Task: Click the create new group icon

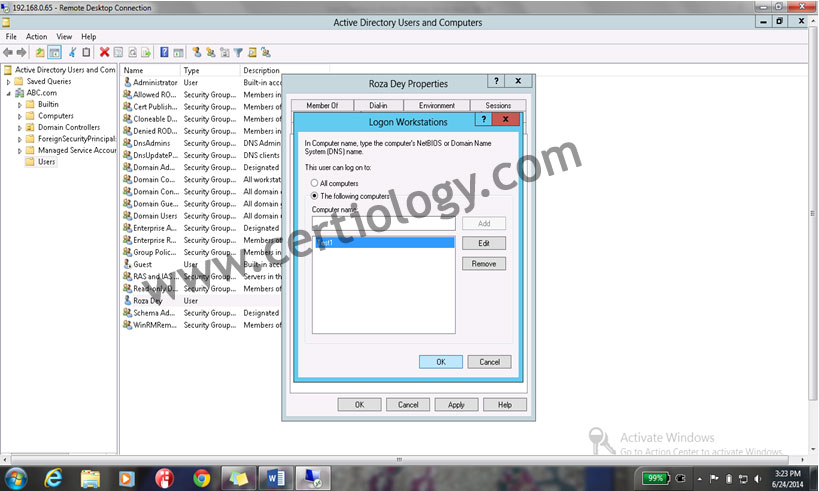Action: coord(210,52)
